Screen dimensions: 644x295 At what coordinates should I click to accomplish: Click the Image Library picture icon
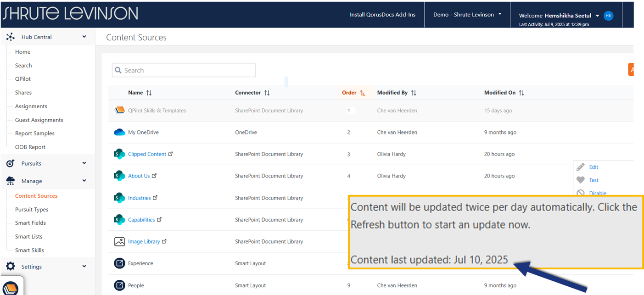point(119,242)
